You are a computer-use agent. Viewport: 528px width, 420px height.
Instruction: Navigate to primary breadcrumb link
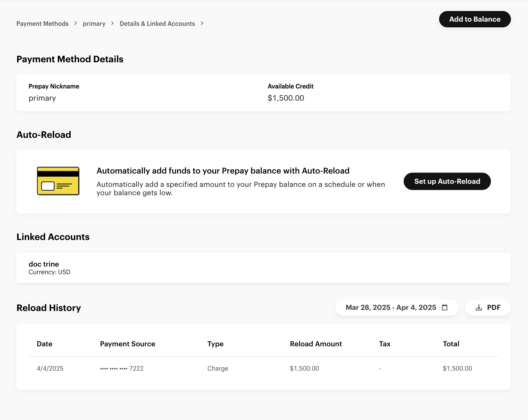[x=94, y=24]
